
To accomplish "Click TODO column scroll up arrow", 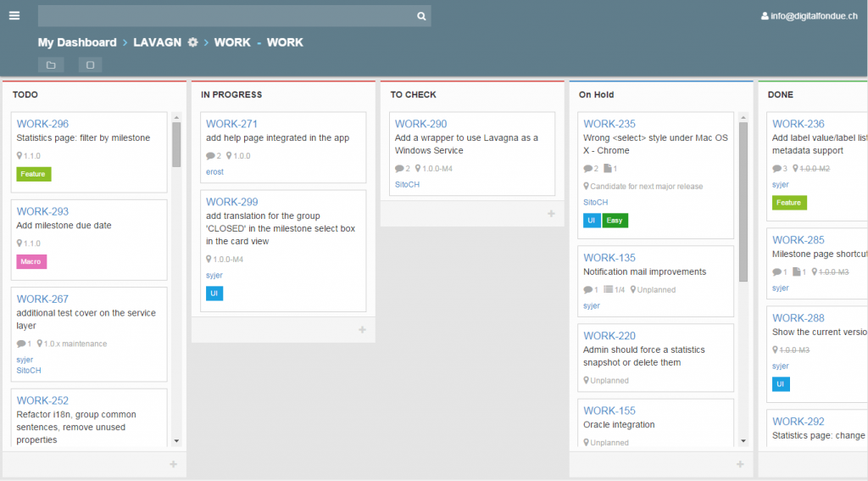I will pyautogui.click(x=176, y=117).
